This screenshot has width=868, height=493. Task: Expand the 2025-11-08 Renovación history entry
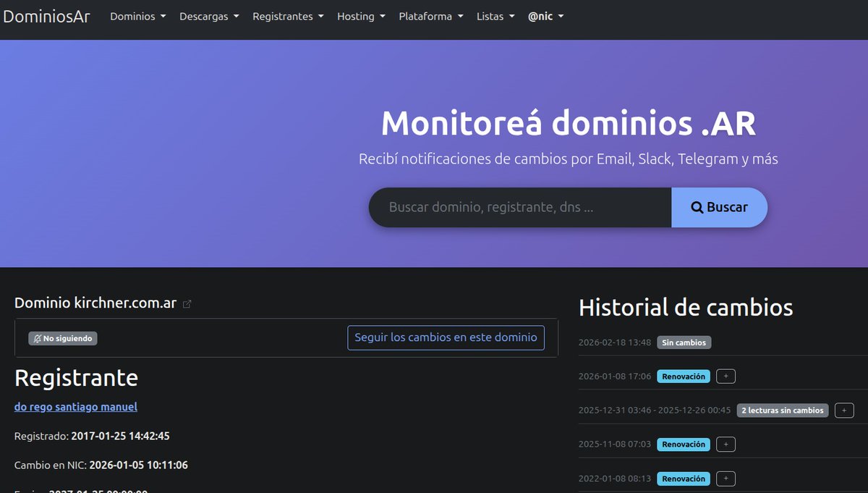pyautogui.click(x=725, y=444)
